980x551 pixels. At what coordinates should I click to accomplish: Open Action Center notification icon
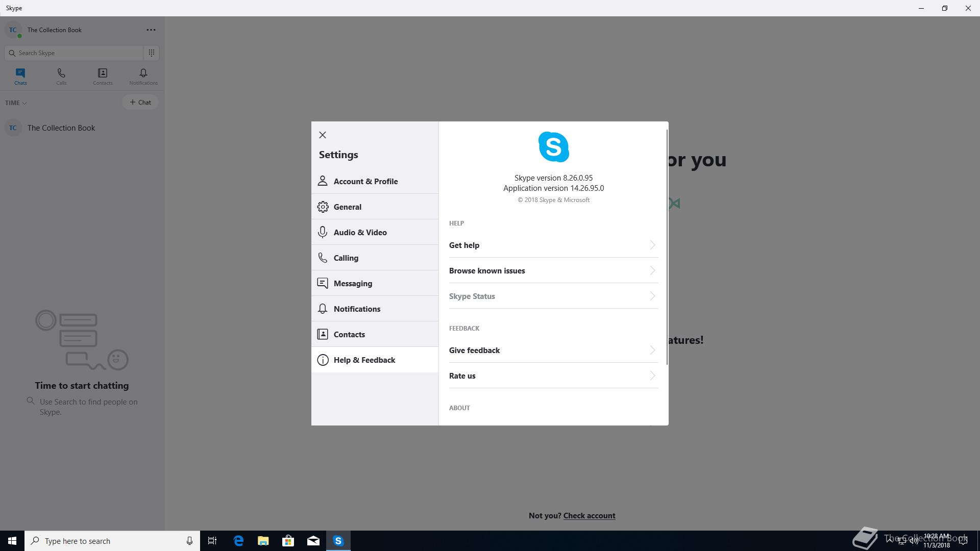pos(963,541)
